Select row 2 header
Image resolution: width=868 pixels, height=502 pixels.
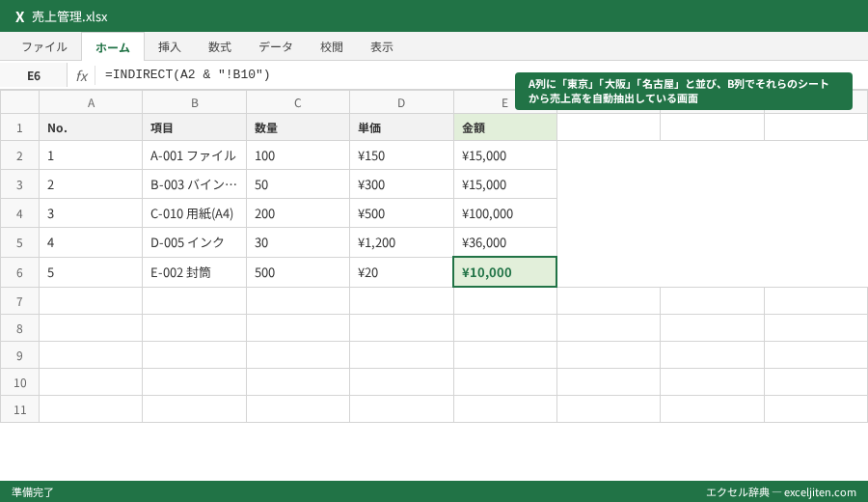click(x=19, y=155)
